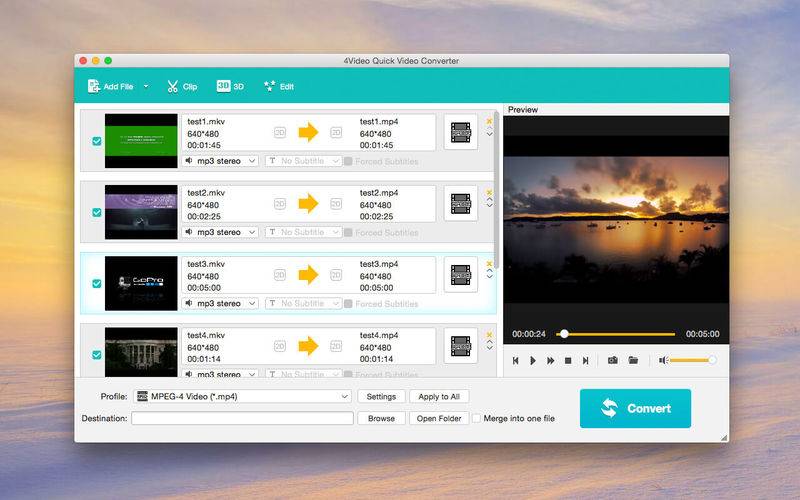The height and width of the screenshot is (500, 800).
Task: Enable Merge into one file checkbox
Action: [x=476, y=418]
